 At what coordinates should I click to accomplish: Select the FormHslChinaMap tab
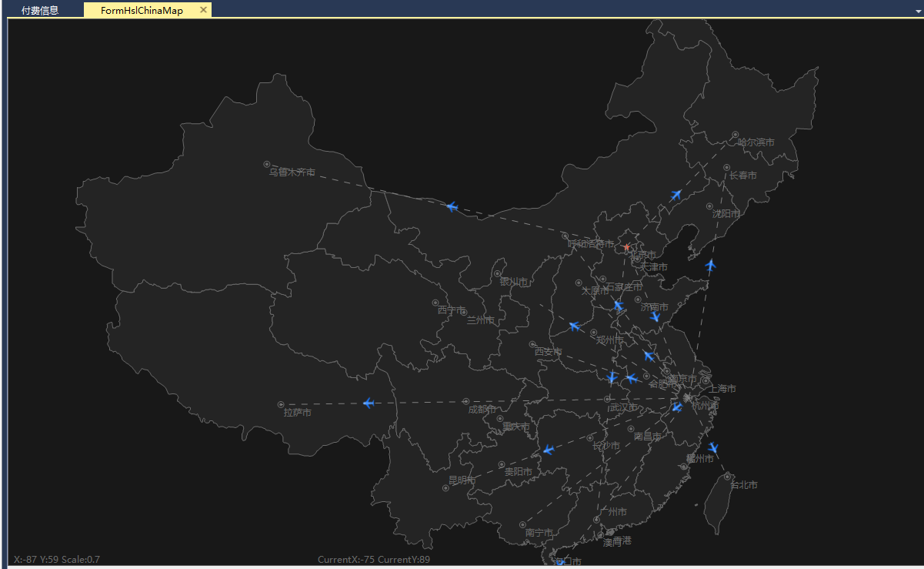[142, 11]
